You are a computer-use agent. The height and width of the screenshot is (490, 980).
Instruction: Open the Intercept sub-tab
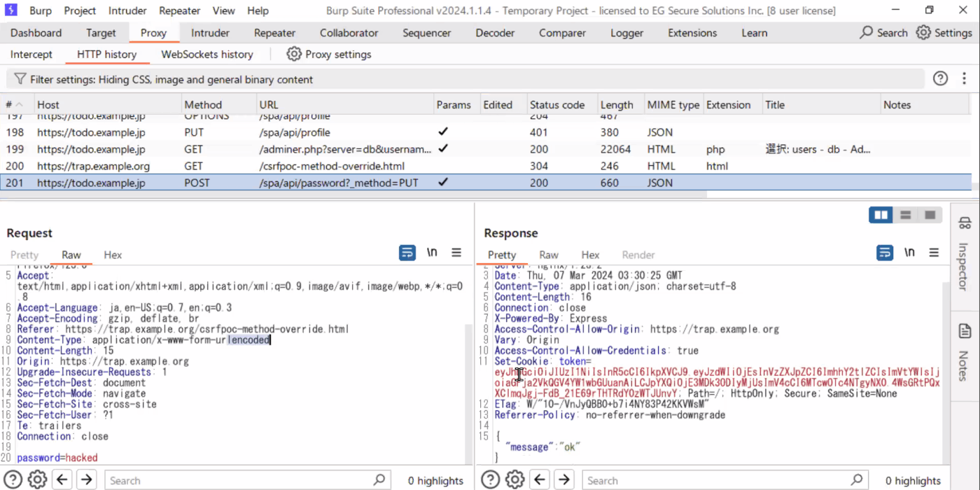[x=31, y=54]
